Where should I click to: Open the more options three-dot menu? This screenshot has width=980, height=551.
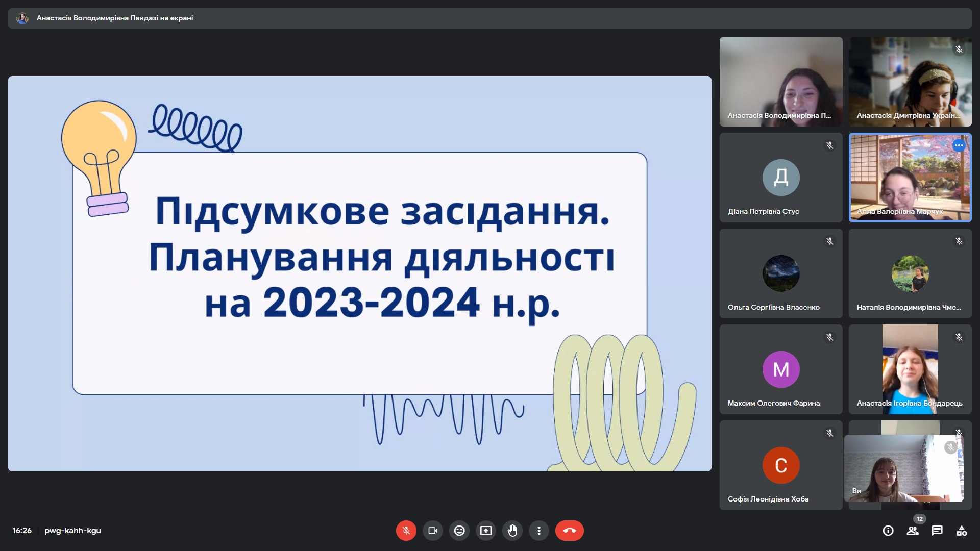pyautogui.click(x=539, y=531)
